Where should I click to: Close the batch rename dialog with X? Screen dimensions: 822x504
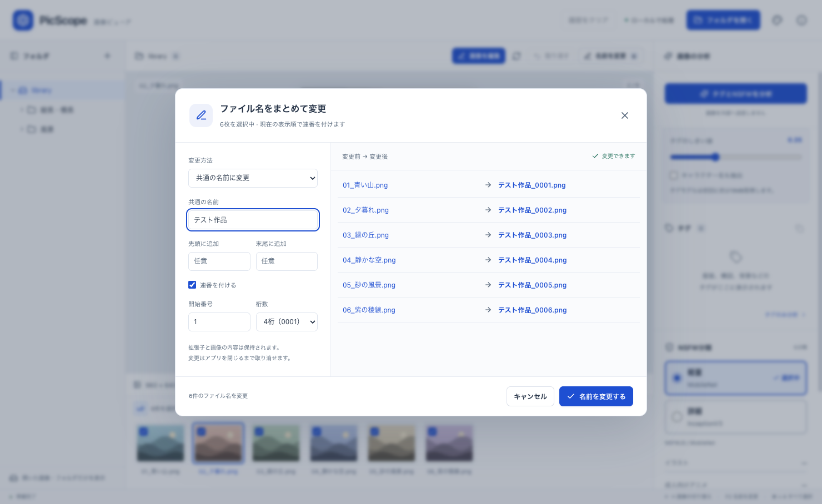point(625,115)
